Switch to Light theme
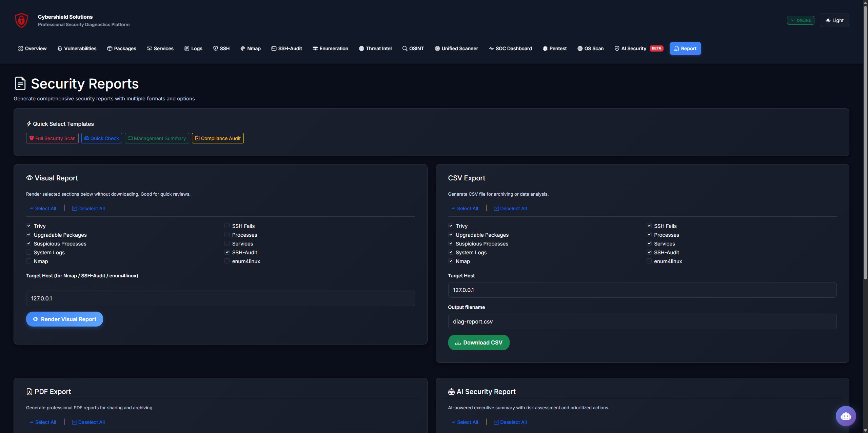The image size is (868, 433). point(834,20)
